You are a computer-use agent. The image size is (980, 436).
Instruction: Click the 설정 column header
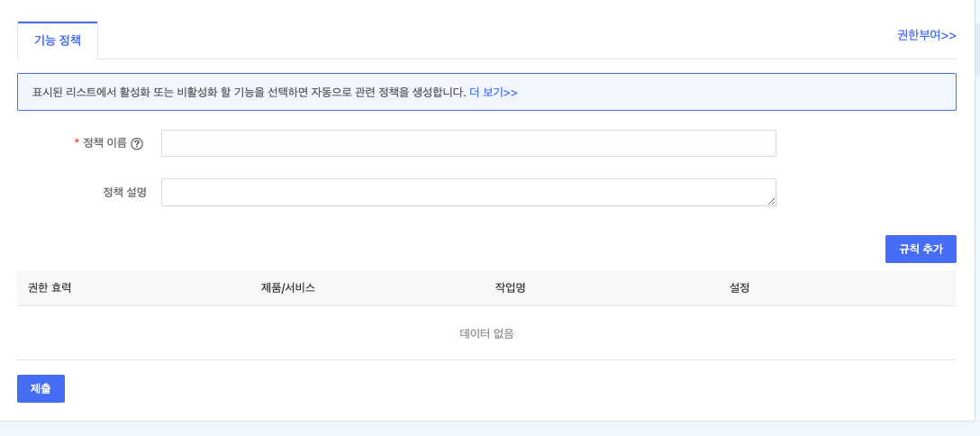(740, 288)
